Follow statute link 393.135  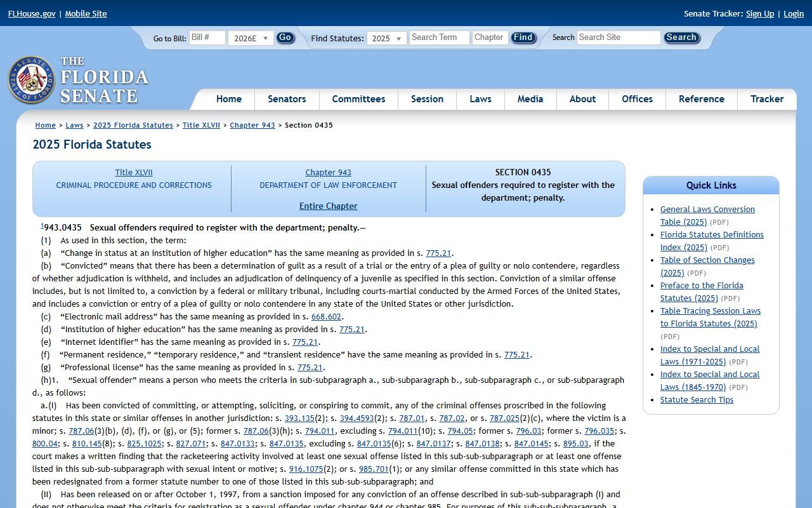pyautogui.click(x=299, y=418)
